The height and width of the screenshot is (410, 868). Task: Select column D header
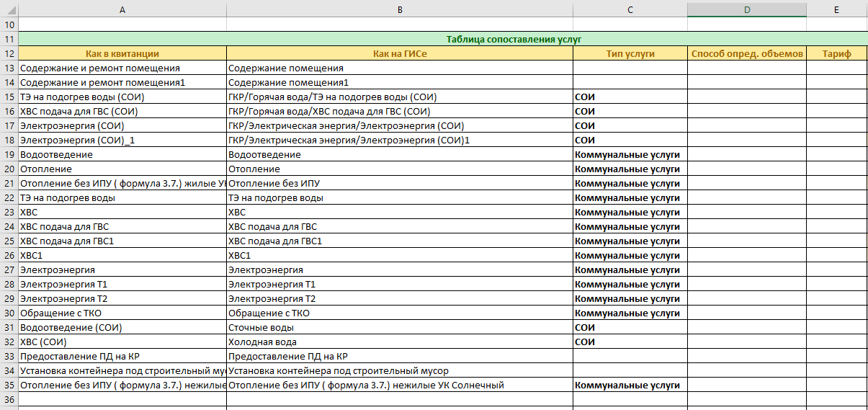click(747, 9)
